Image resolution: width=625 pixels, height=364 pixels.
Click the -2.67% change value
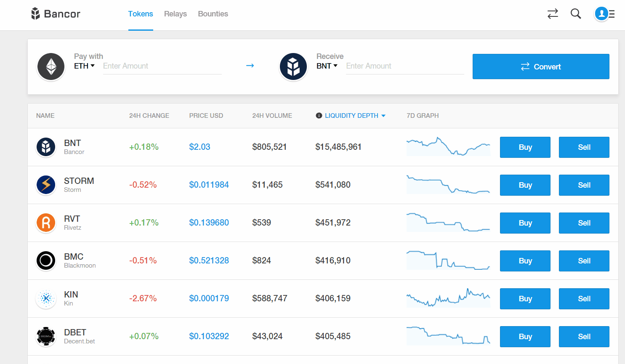coord(143,298)
